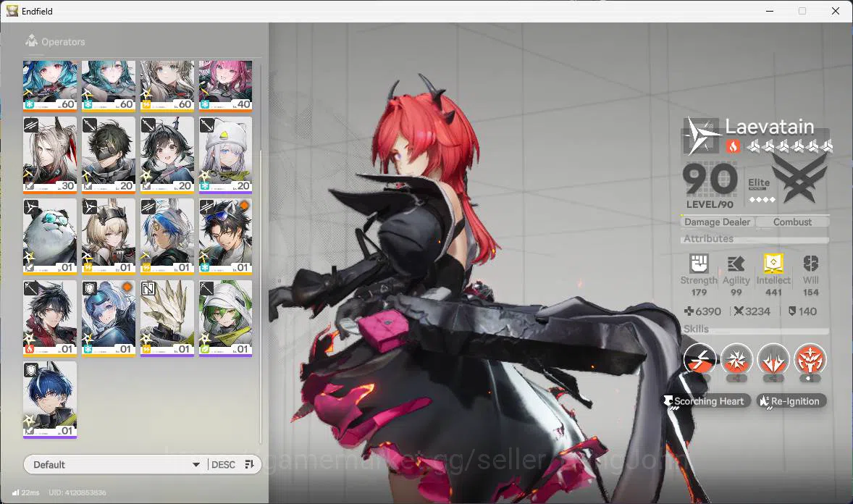Click the attack swords icon beside 3234
The height and width of the screenshot is (504, 853).
pos(738,311)
